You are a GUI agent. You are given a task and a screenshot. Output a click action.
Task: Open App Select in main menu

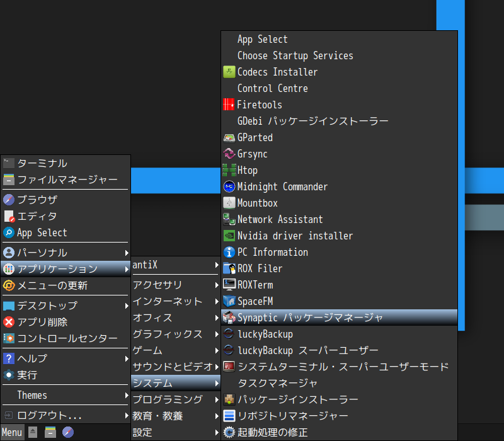click(66, 232)
